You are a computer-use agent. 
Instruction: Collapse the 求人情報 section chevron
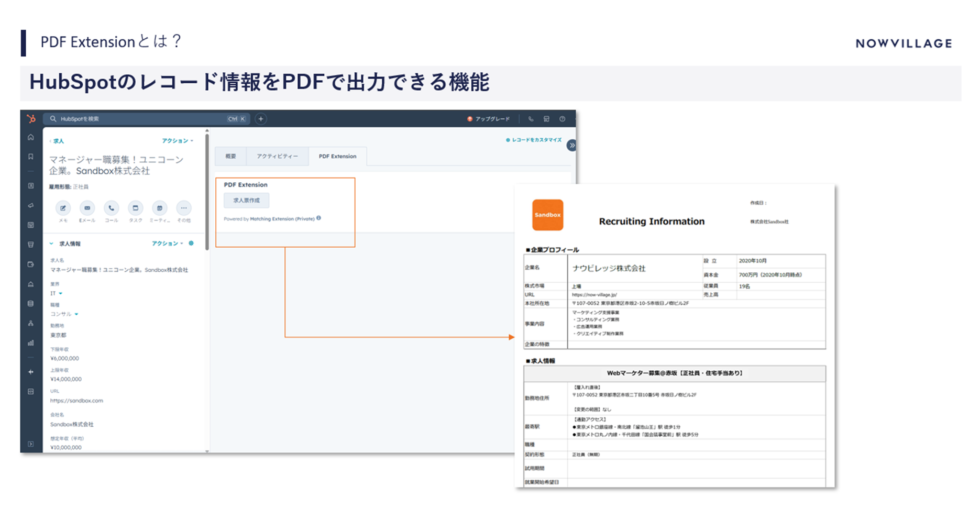pos(51,244)
